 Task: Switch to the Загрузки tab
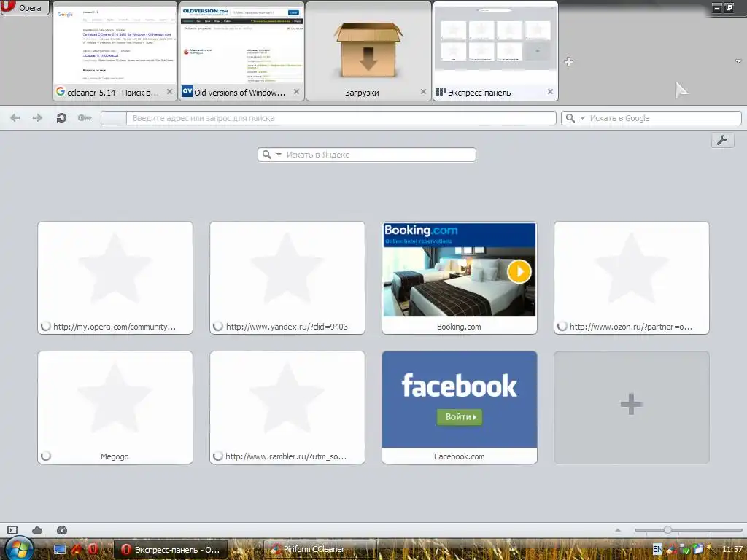coord(368,51)
